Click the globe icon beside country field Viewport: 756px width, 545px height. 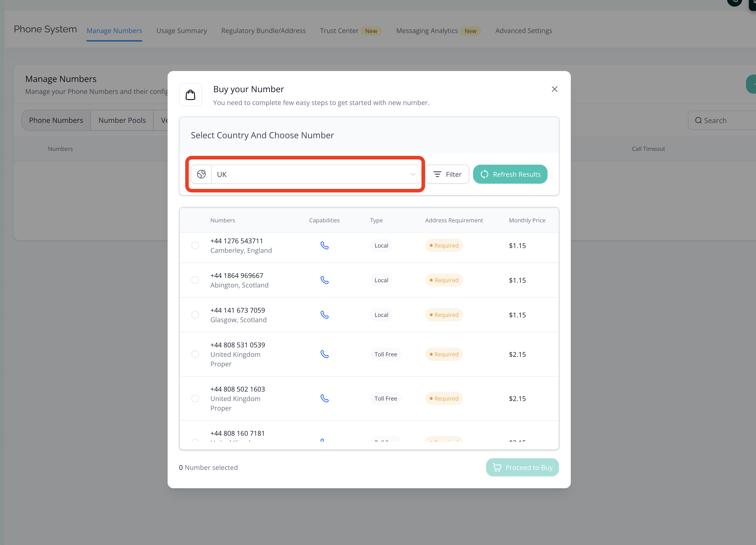tap(201, 174)
